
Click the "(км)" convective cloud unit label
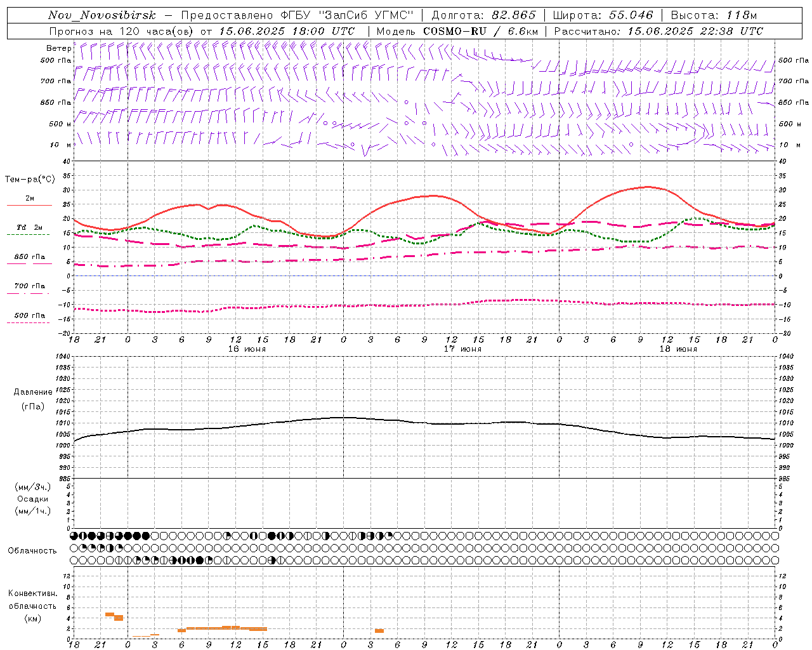click(32, 618)
